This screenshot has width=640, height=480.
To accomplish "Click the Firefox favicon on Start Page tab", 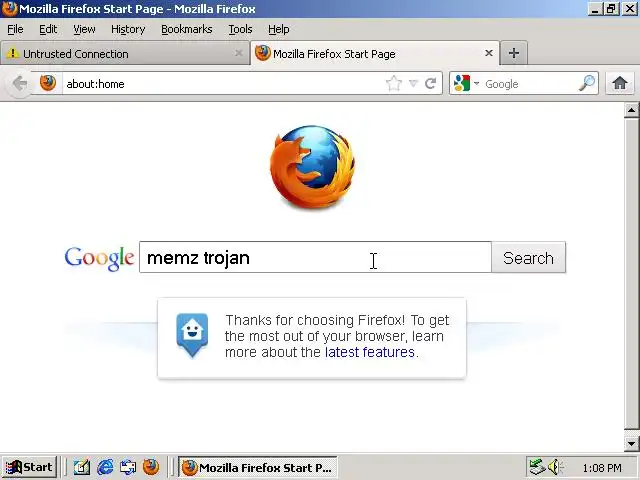I will (x=263, y=53).
